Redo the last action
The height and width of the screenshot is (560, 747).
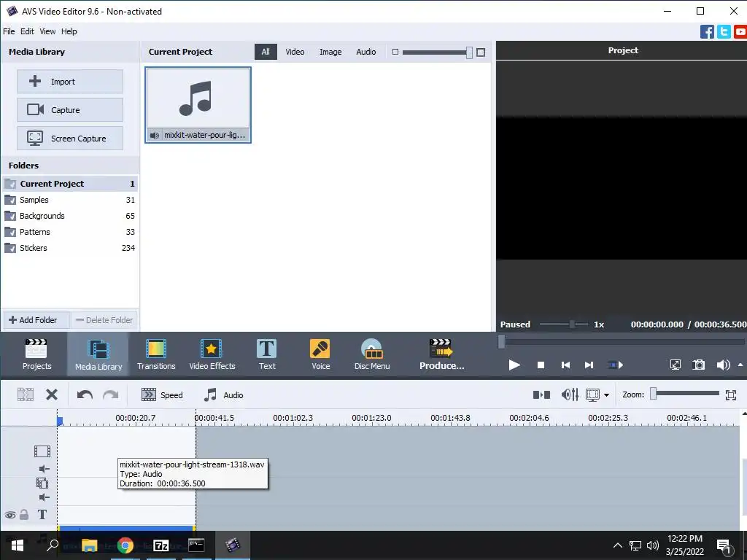click(111, 394)
